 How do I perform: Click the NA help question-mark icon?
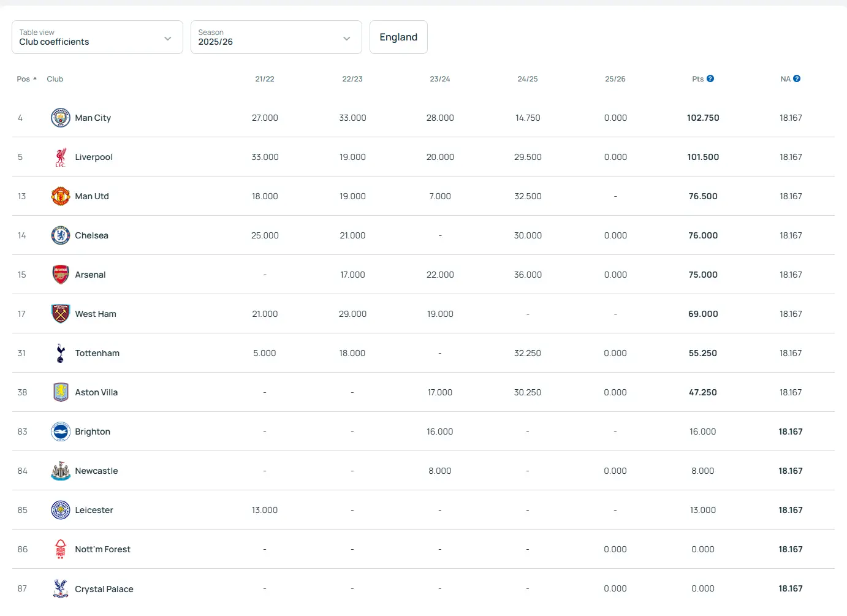point(797,78)
